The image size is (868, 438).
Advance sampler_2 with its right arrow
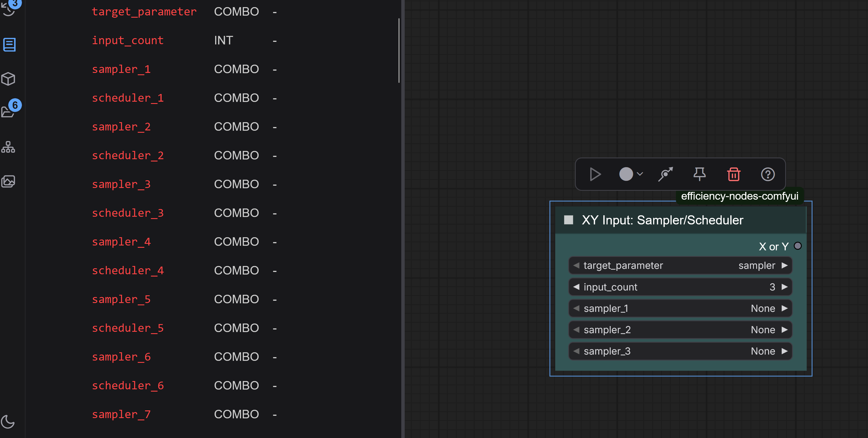(x=784, y=329)
